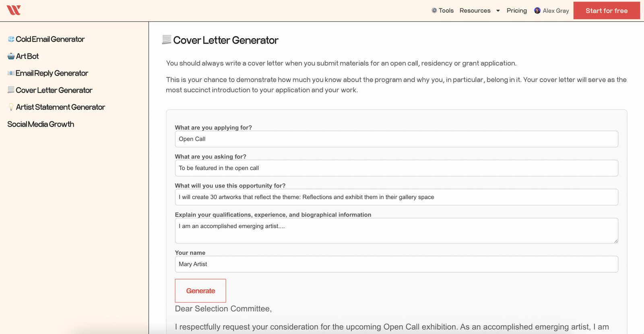Grab the qualifications textarea resize handle

(615, 241)
